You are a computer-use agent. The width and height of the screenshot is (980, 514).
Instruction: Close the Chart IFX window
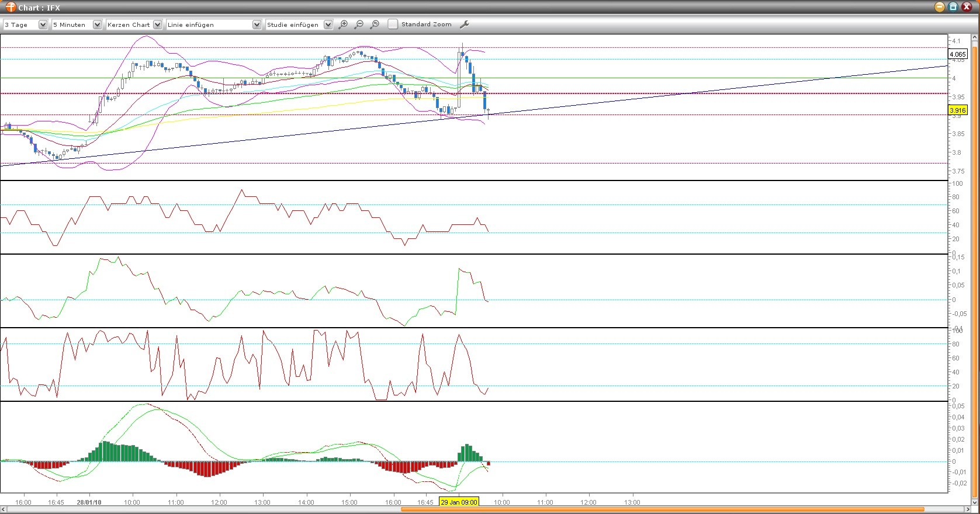967,7
